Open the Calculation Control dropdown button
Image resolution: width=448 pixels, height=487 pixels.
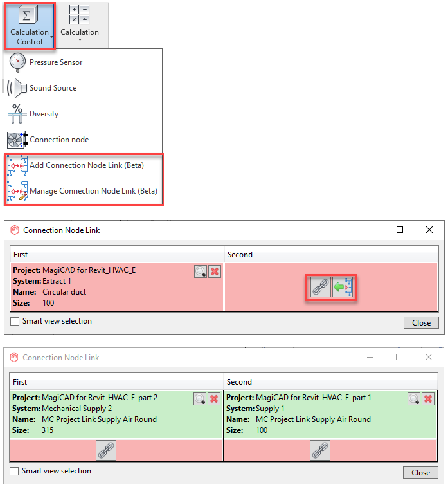[x=30, y=26]
